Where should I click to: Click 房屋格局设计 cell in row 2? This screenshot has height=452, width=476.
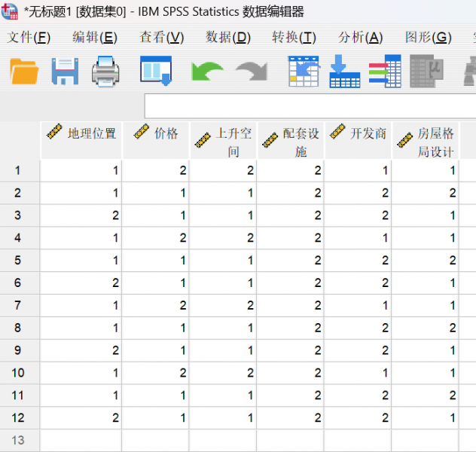click(x=425, y=193)
